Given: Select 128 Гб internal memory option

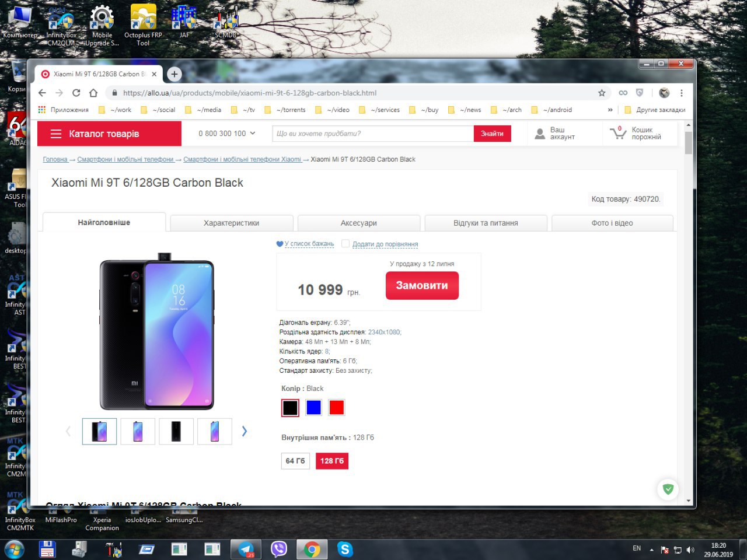Looking at the screenshot, I should click(x=331, y=461).
